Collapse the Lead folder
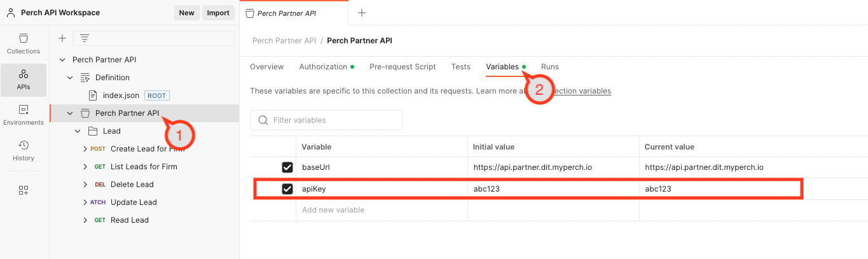Screen dimensions: 868x259 78,131
